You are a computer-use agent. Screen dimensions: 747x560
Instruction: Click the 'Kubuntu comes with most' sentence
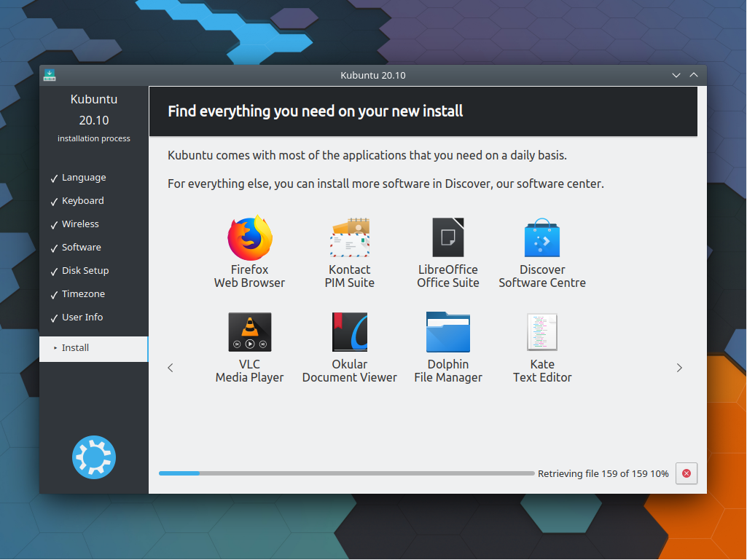(367, 156)
